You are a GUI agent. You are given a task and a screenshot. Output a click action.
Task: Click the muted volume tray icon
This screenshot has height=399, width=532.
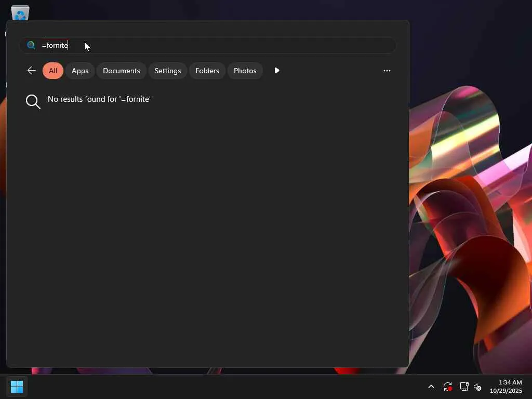(477, 387)
